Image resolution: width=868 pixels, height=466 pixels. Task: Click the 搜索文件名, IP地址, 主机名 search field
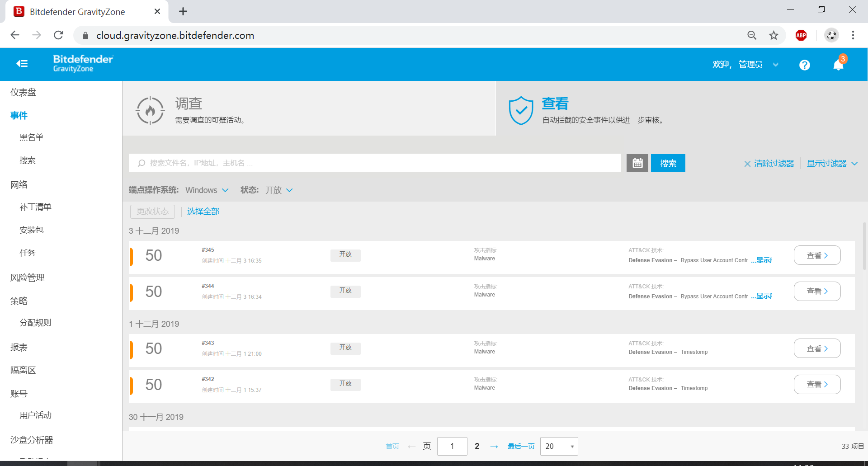pos(374,163)
